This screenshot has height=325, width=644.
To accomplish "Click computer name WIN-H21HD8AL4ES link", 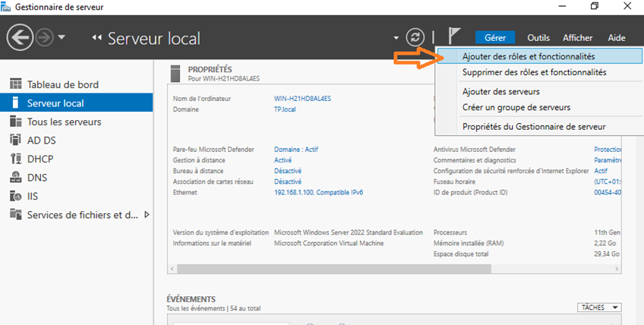I will pos(302,99).
